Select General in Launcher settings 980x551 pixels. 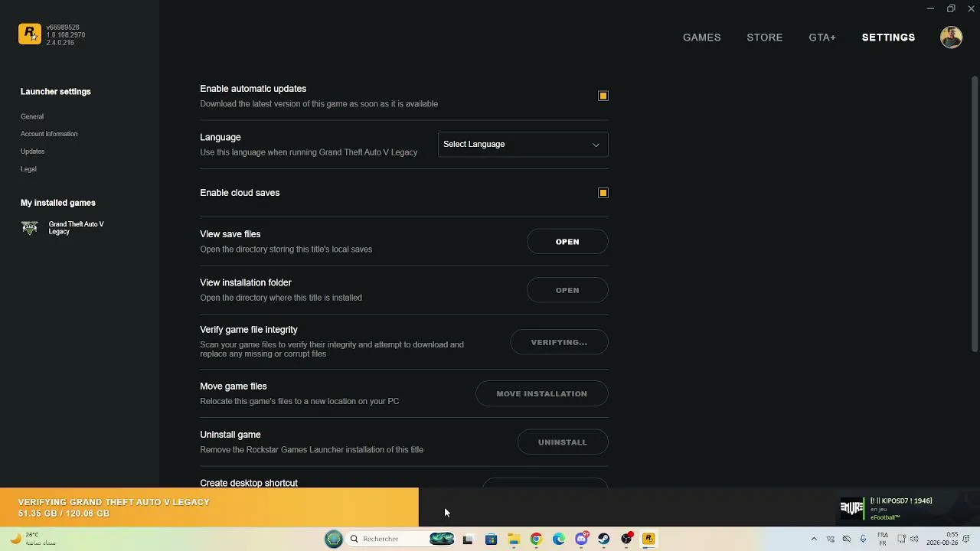tap(32, 116)
